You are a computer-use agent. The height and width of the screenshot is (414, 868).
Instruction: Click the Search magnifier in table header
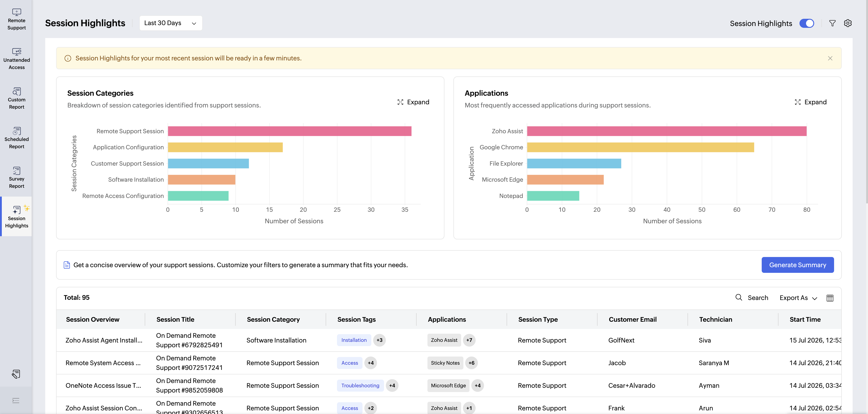coord(739,297)
